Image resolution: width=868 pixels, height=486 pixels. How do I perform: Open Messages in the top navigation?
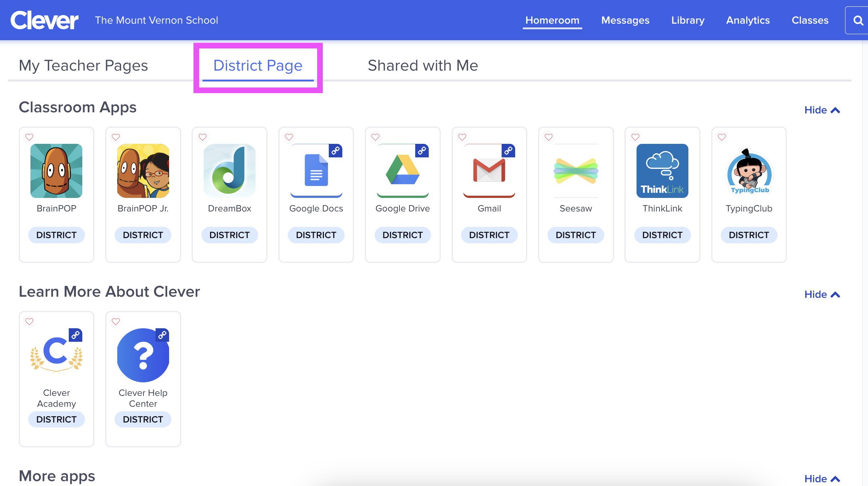tap(625, 20)
